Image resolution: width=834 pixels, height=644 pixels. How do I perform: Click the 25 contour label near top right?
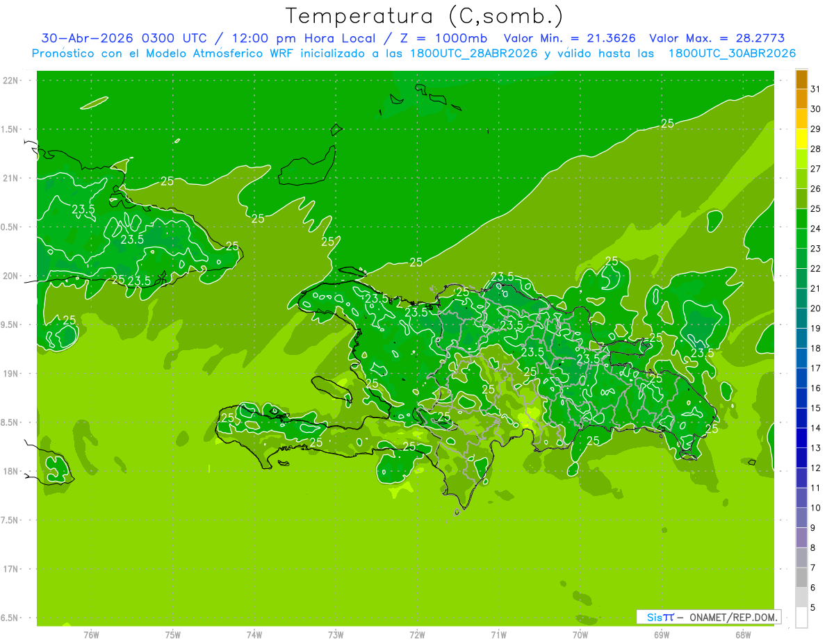click(x=667, y=124)
